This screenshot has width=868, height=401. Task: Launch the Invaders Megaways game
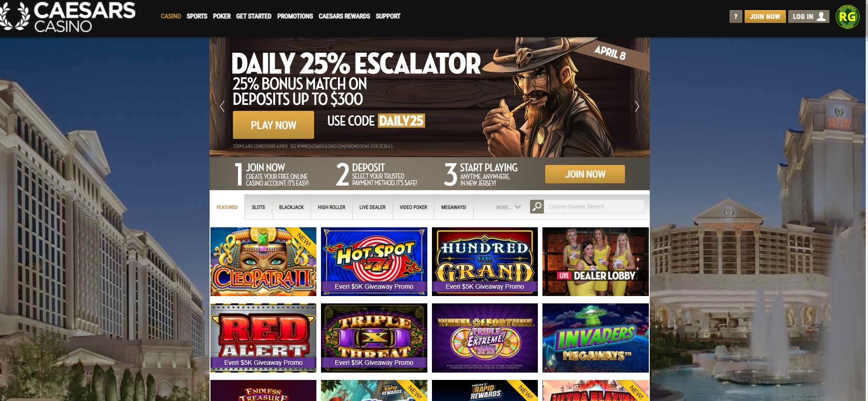click(x=595, y=338)
